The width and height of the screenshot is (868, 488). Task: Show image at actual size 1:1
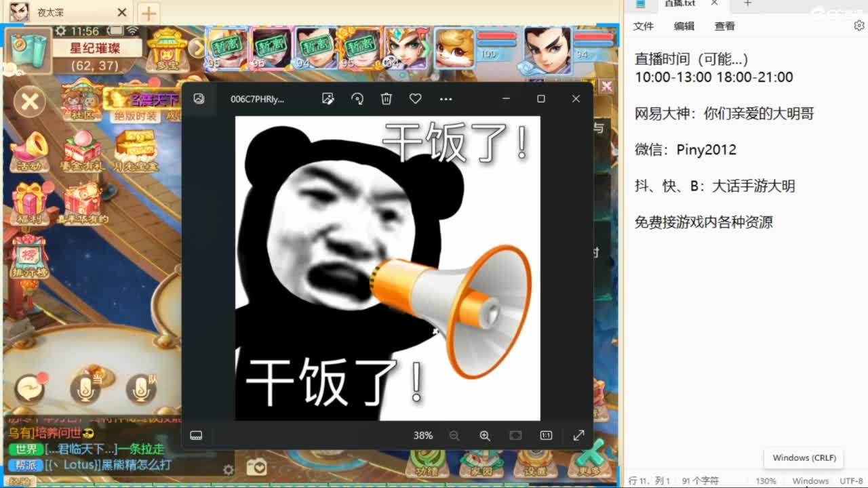point(546,435)
